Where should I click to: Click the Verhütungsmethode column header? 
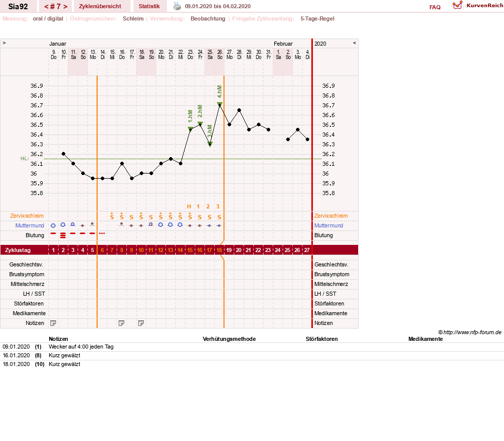pos(229,339)
